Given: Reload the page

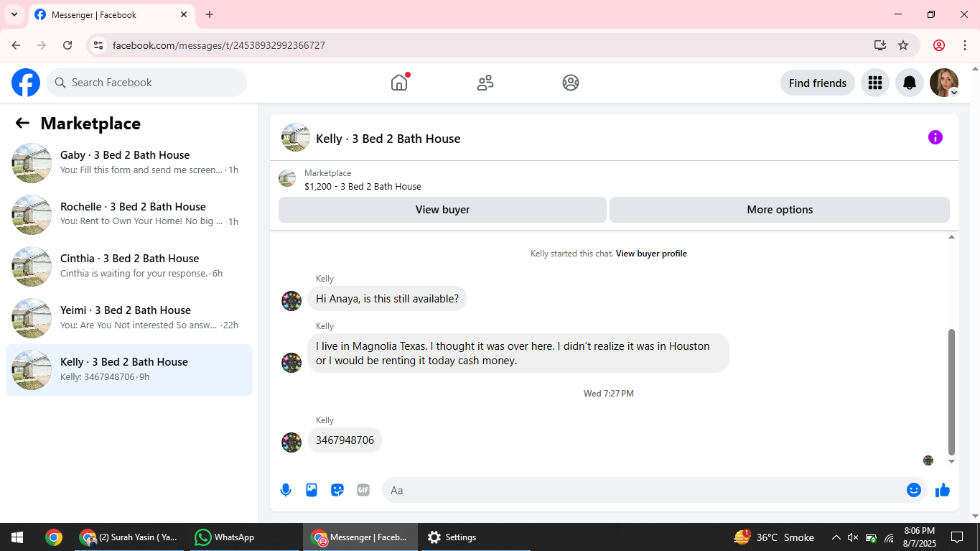Looking at the screenshot, I should [67, 45].
